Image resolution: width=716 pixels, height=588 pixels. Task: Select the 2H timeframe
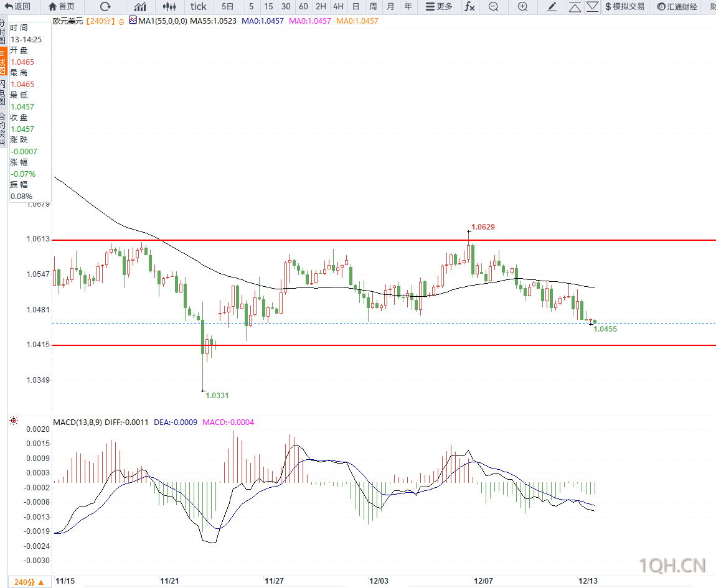tap(321, 7)
